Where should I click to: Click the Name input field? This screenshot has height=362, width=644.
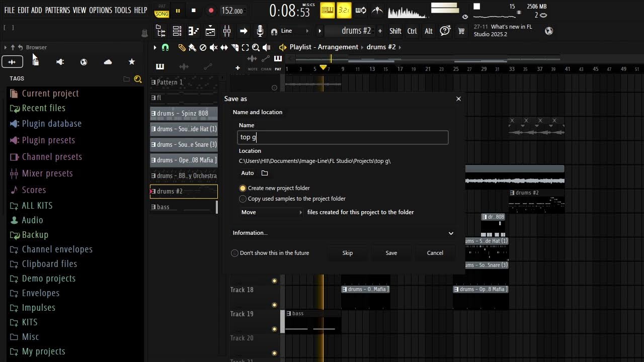tap(343, 137)
